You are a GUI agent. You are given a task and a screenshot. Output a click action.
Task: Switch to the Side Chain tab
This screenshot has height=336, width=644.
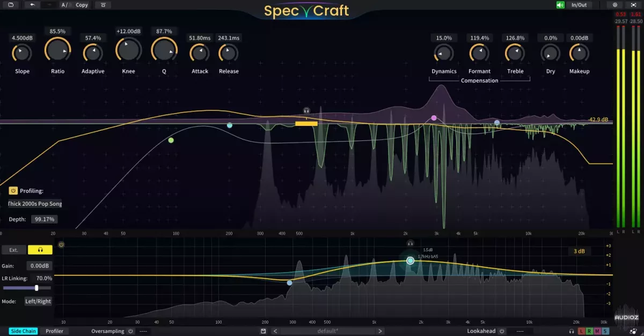[x=23, y=331]
